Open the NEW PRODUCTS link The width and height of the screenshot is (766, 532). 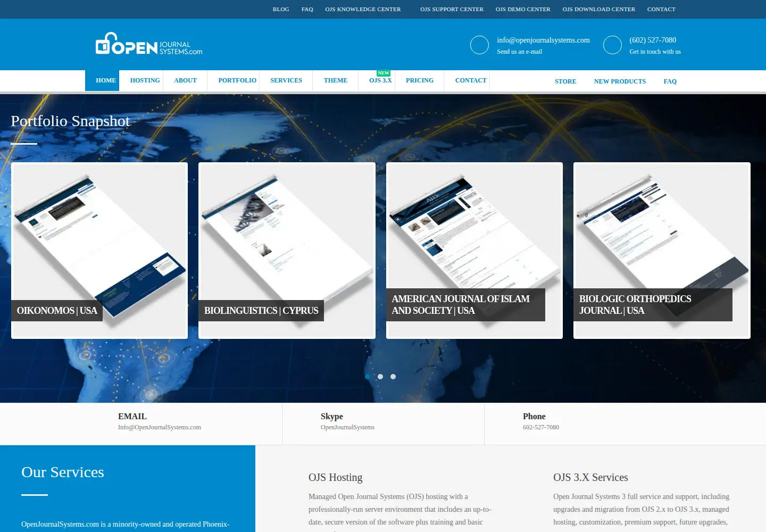point(620,81)
